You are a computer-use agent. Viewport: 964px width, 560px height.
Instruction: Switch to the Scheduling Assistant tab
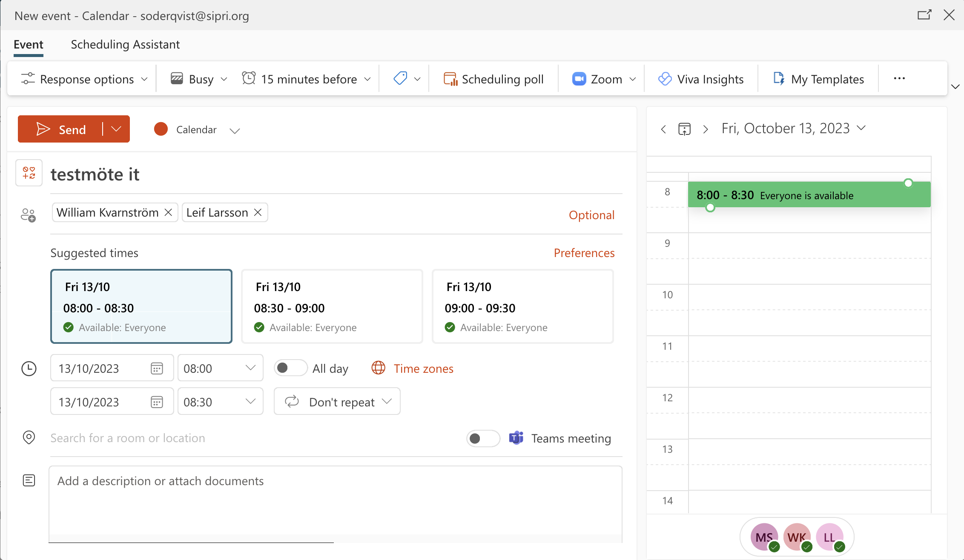[x=125, y=44]
